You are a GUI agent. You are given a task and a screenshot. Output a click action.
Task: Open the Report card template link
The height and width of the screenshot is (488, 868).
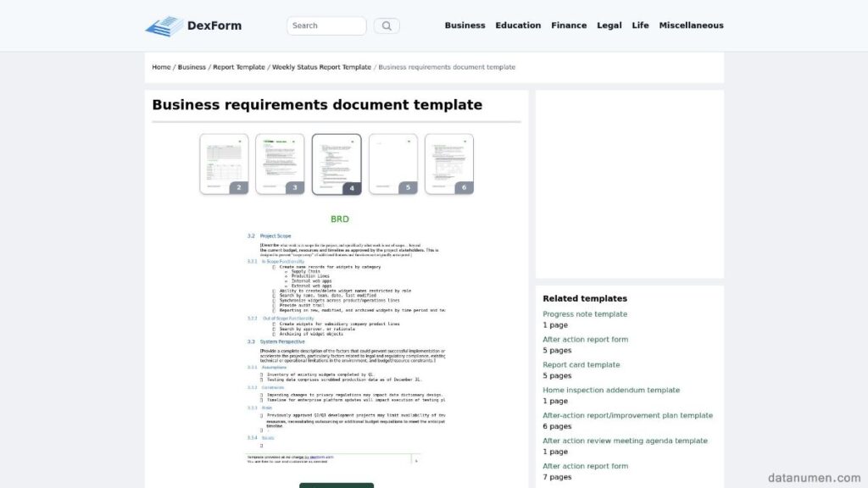pos(581,364)
